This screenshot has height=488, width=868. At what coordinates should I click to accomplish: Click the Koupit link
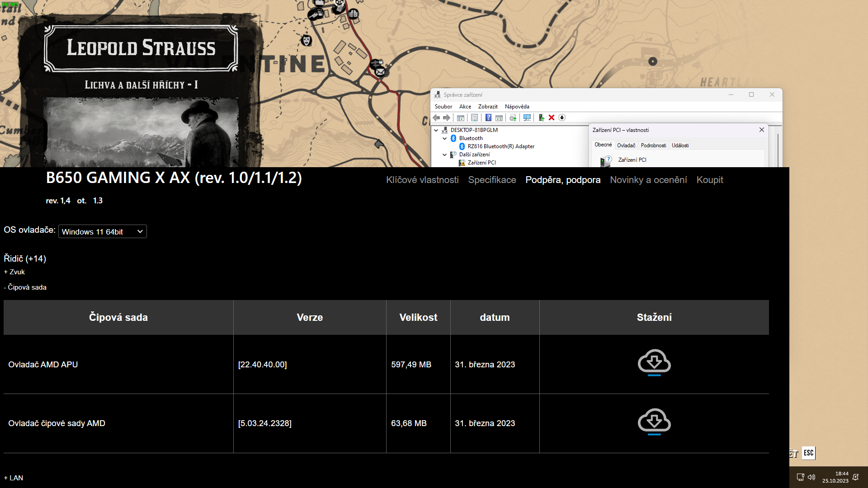pyautogui.click(x=710, y=180)
